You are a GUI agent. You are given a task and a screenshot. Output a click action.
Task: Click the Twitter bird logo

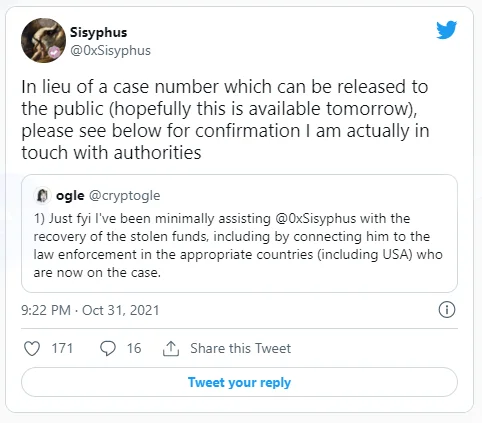coord(446,30)
